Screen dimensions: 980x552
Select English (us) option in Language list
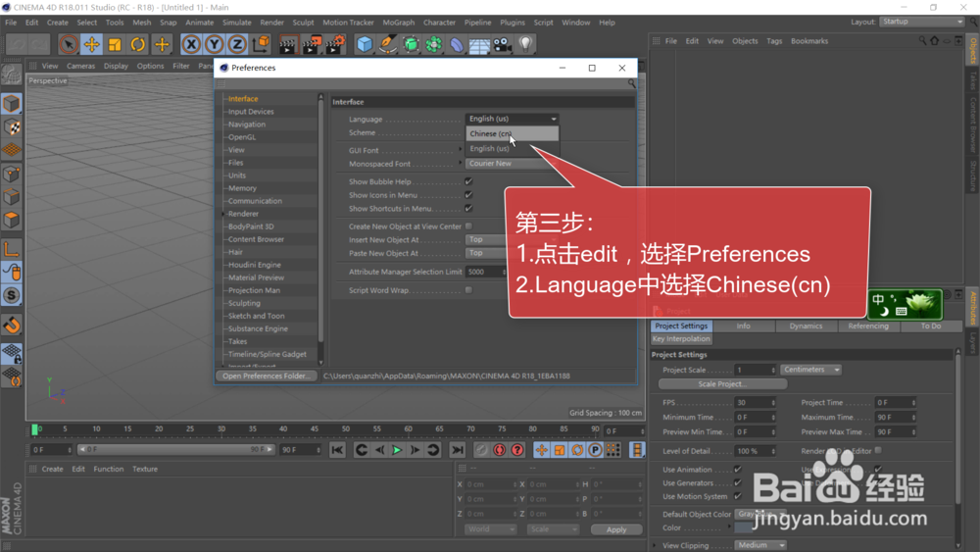pyautogui.click(x=512, y=149)
